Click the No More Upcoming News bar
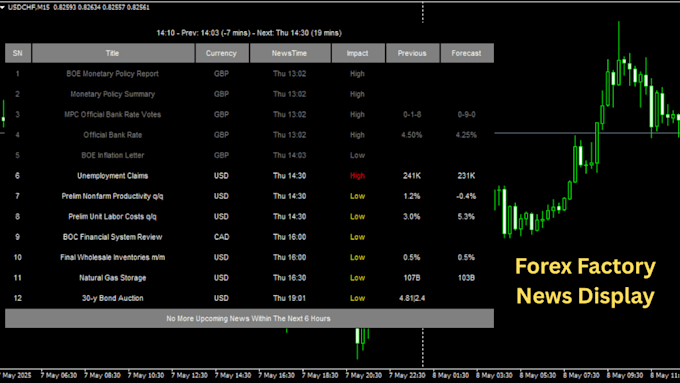Screen dimensions: 680x383 coord(249,318)
